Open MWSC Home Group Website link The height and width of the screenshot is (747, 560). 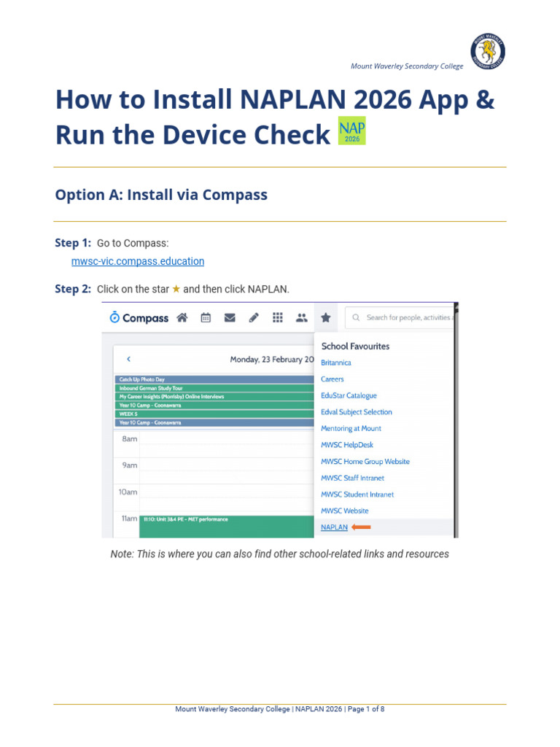click(x=365, y=462)
